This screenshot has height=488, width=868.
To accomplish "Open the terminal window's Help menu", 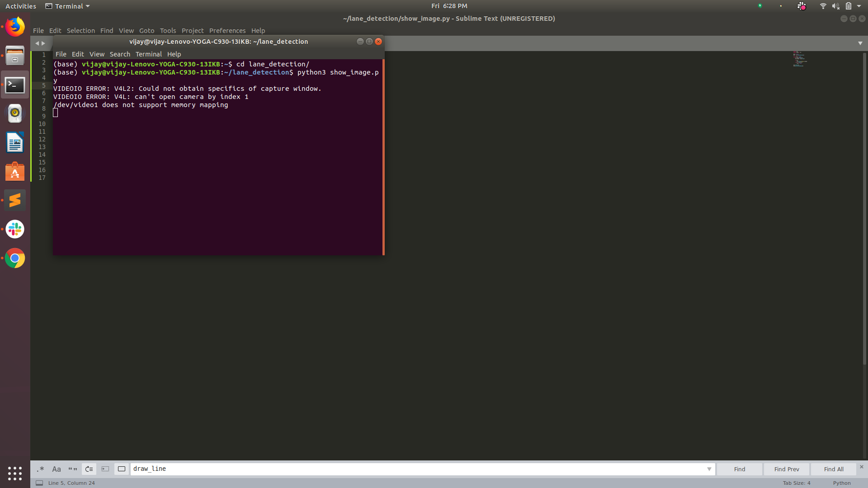I will pos(174,54).
